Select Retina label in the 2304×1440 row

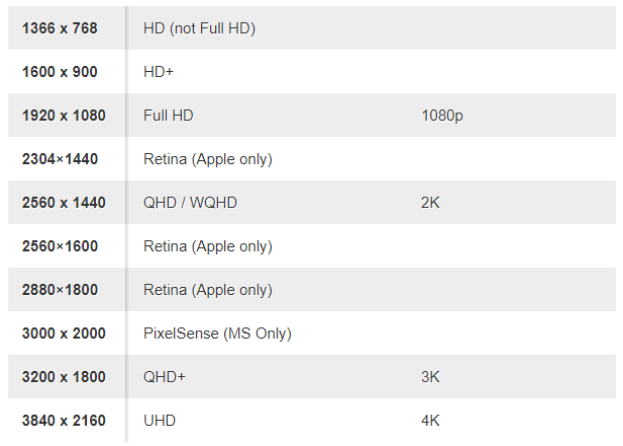207,159
